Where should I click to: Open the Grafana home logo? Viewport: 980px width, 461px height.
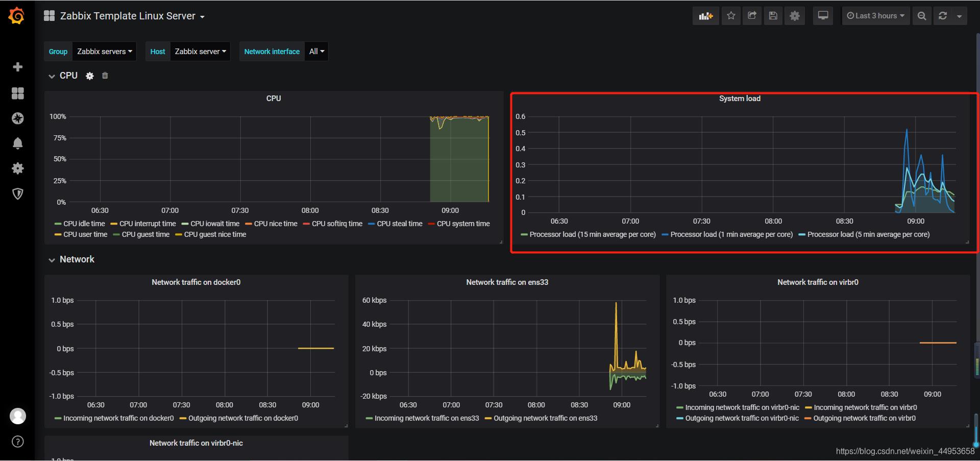coord(17,16)
